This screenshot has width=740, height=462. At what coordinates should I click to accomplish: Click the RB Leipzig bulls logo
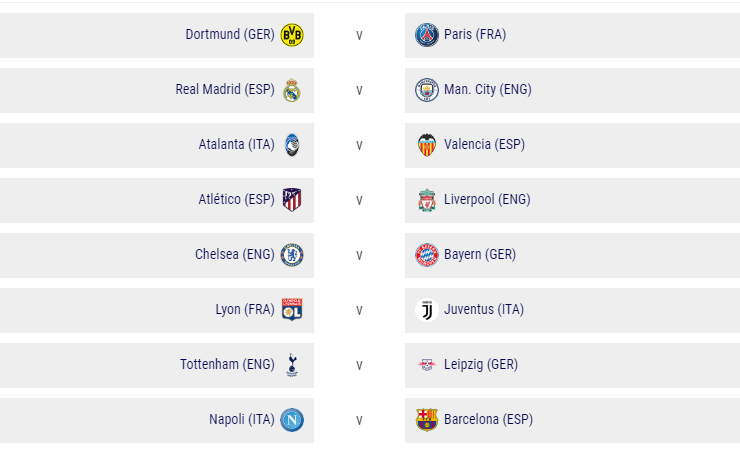coord(427,365)
